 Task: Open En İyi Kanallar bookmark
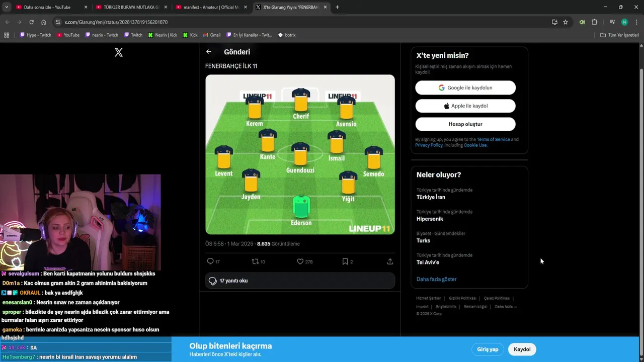pos(249,35)
